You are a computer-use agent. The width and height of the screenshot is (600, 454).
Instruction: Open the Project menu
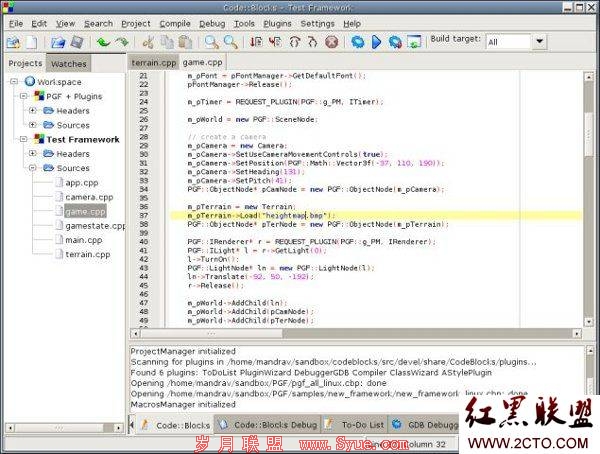tap(136, 24)
